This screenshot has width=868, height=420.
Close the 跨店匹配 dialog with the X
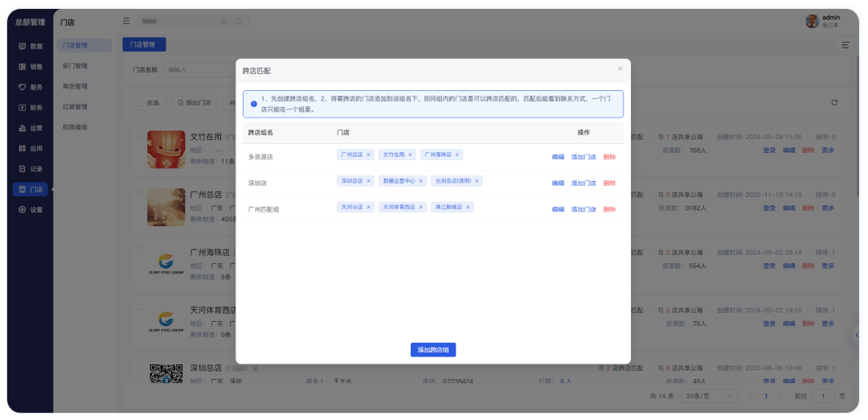[x=620, y=68]
